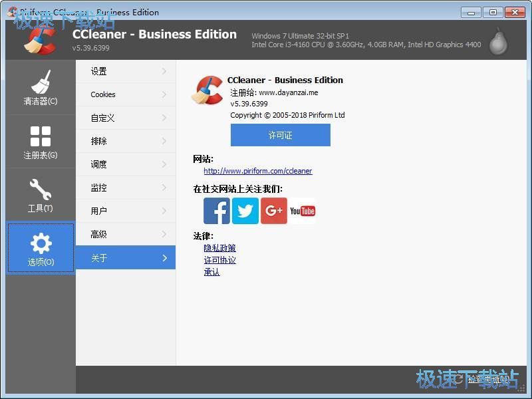Viewport: 532px width, 399px height.
Task: Open the 设置 menu entry
Action: coord(125,71)
